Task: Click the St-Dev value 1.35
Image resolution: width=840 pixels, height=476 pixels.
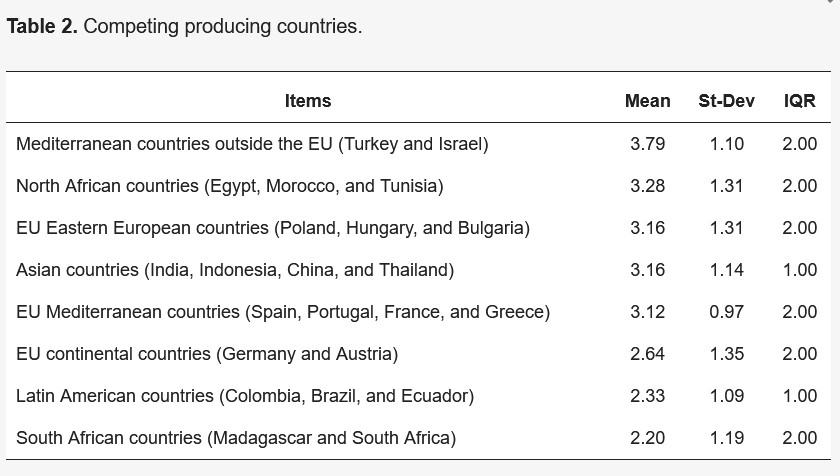Action: pyautogui.click(x=726, y=354)
